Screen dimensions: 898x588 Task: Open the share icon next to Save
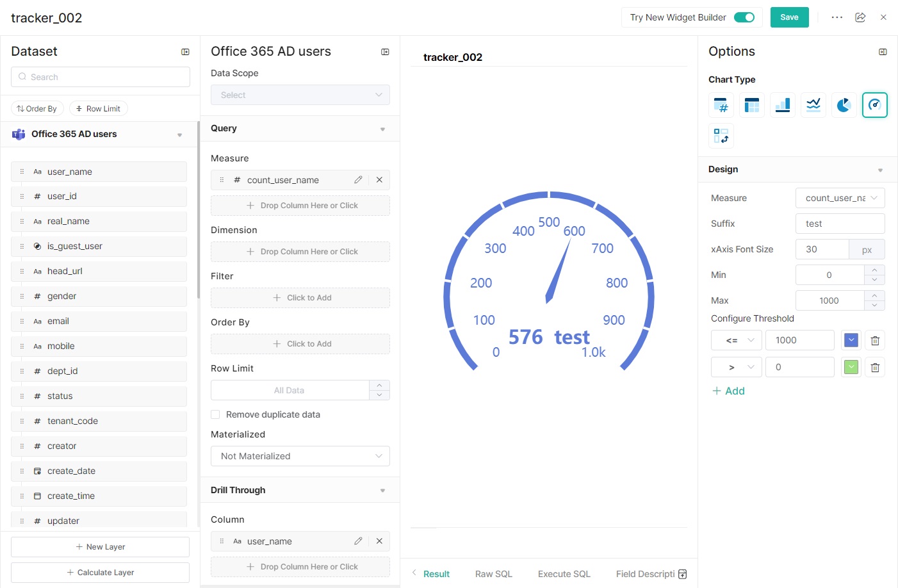(x=860, y=17)
